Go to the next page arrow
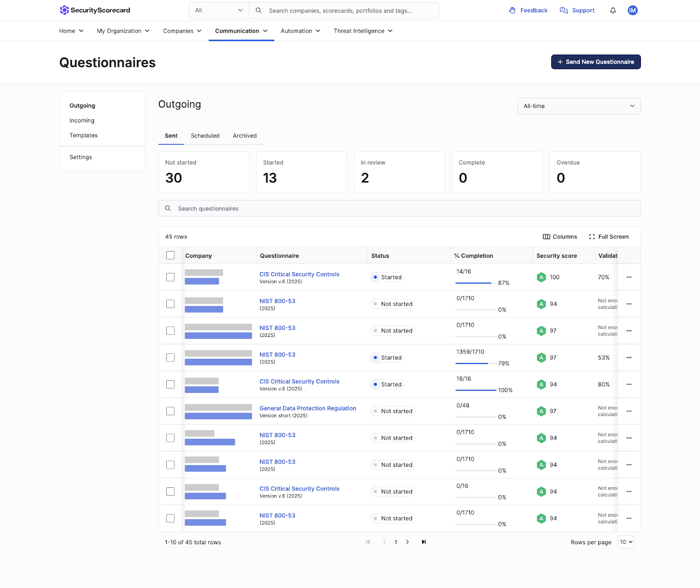700x588 pixels. 407,542
